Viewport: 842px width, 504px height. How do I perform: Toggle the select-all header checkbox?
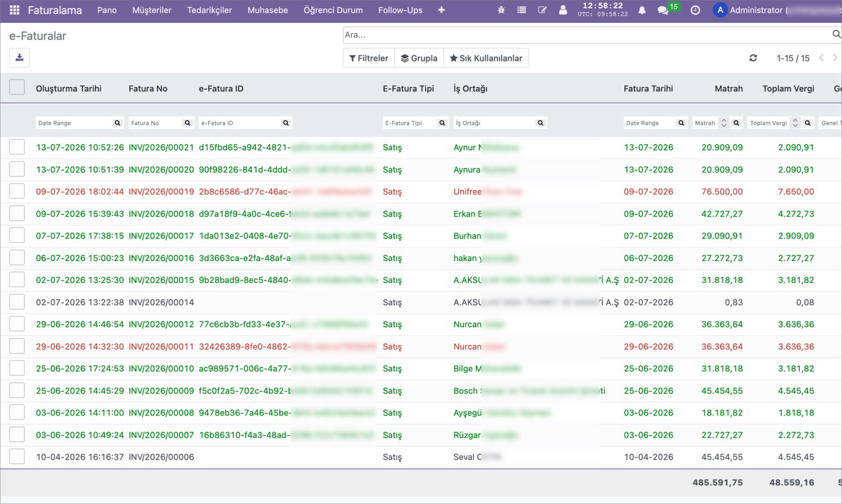click(x=17, y=87)
